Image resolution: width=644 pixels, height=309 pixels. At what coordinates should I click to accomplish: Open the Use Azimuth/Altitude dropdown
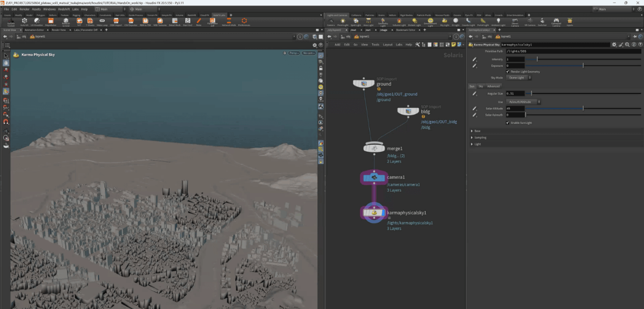pyautogui.click(x=523, y=102)
